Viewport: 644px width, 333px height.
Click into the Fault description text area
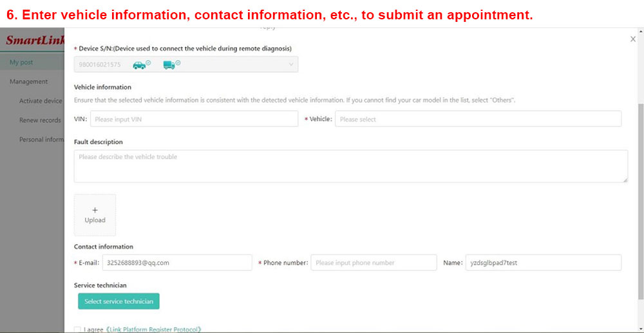pos(351,166)
